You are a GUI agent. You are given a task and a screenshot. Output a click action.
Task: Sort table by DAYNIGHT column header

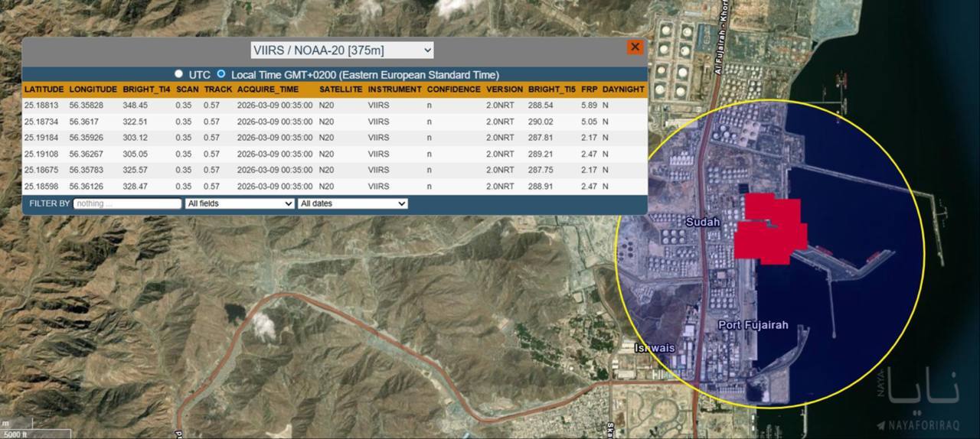[622, 89]
